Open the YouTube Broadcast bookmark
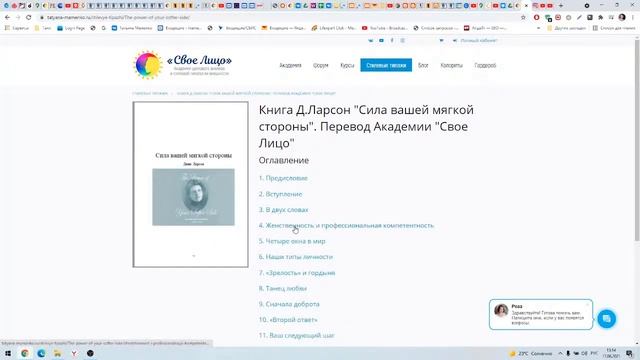The image size is (640, 360). (x=384, y=28)
